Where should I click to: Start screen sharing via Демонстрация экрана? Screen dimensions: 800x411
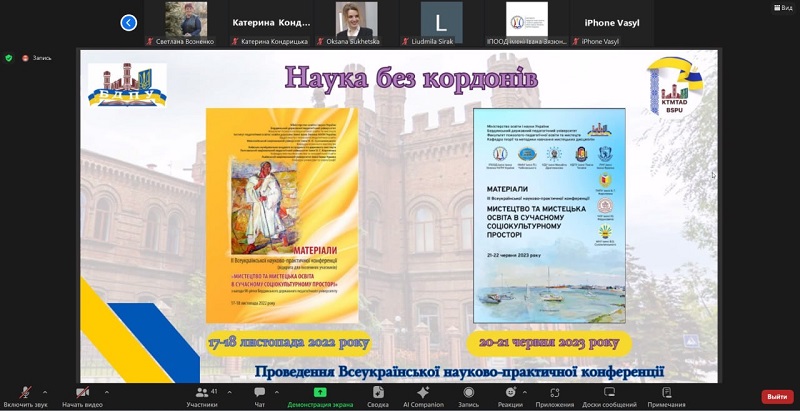click(x=320, y=397)
